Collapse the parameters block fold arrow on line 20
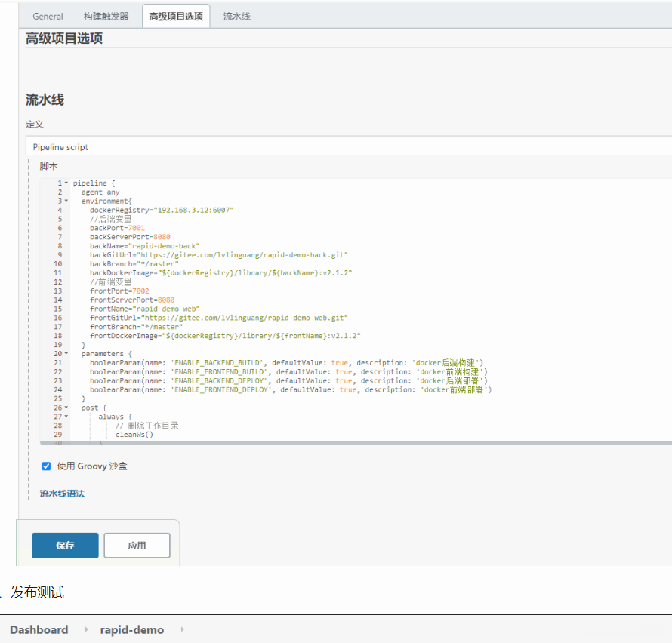The height and width of the screenshot is (643, 672). coord(66,354)
